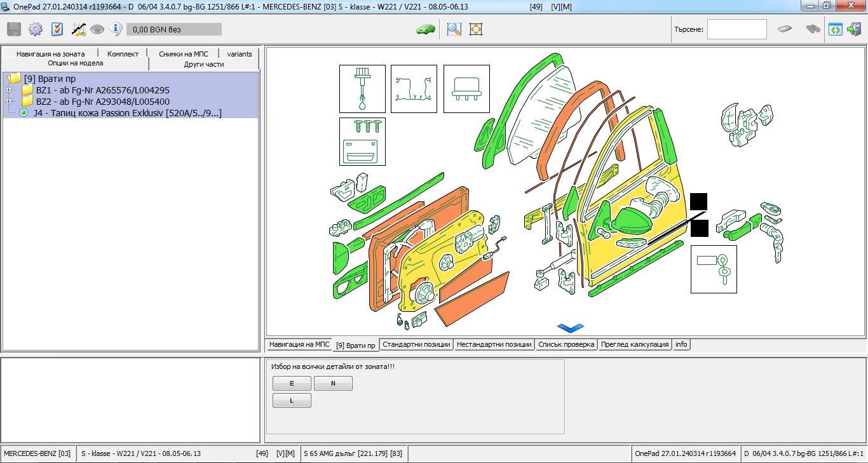Image resolution: width=868 pixels, height=463 pixels.
Task: Open the Нестандартни позиции tab
Action: coord(494,344)
